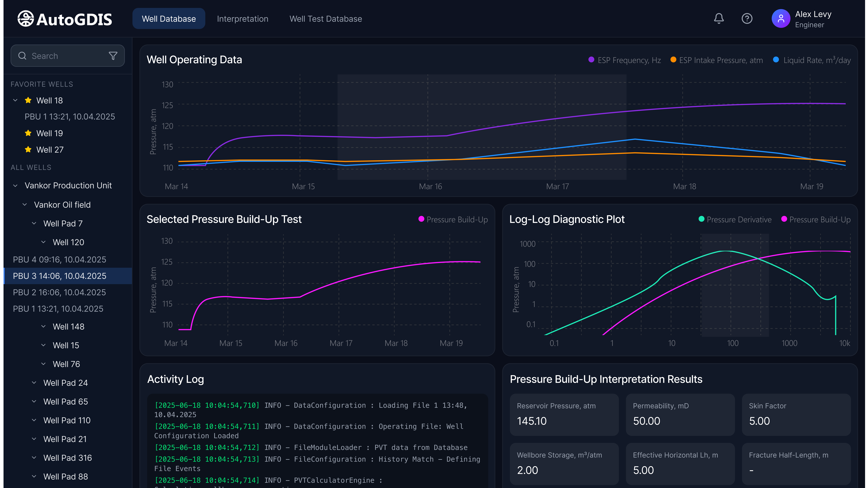Expand Well Pad 316
868x488 pixels.
coord(34,458)
